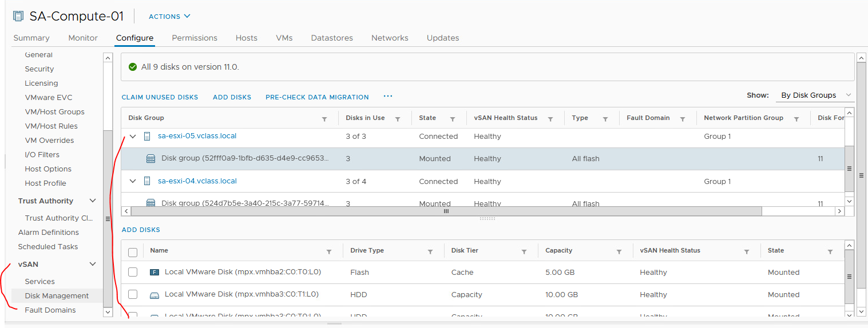This screenshot has height=328, width=868.
Task: Open the VMs tab
Action: coord(284,38)
